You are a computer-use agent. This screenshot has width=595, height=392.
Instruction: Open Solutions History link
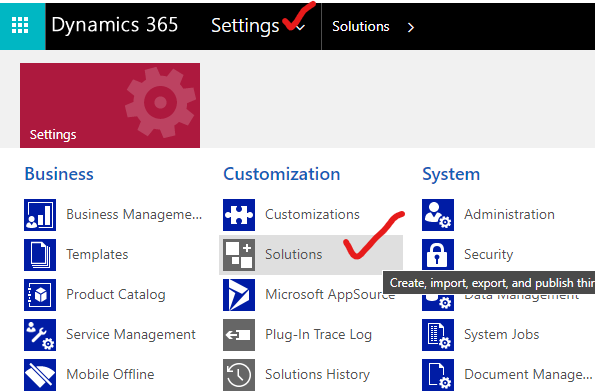click(317, 375)
